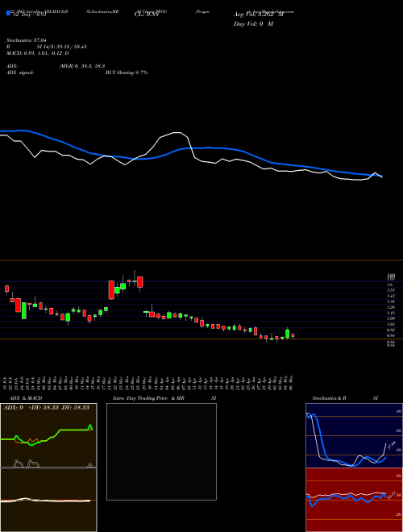Screen dimensions: 403x532
Task: Click the last green candlestick on the chart
Action: pos(287,334)
